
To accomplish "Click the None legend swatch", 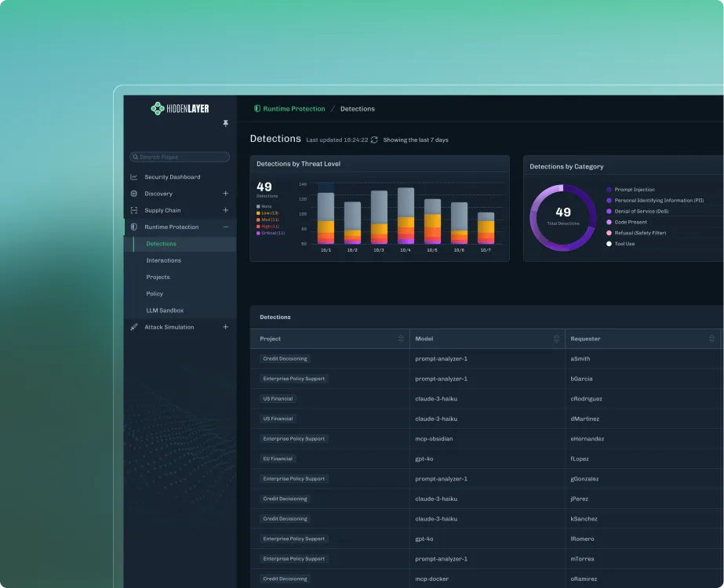I will click(x=258, y=206).
